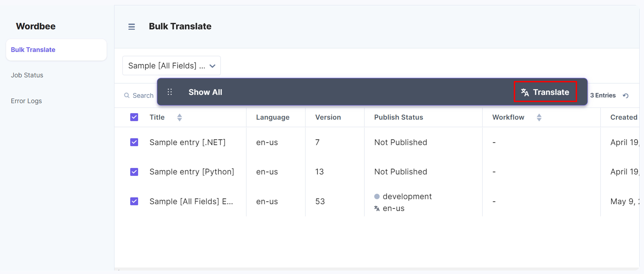The height and width of the screenshot is (274, 644).
Task: Open Job Status in sidebar
Action: click(x=27, y=75)
